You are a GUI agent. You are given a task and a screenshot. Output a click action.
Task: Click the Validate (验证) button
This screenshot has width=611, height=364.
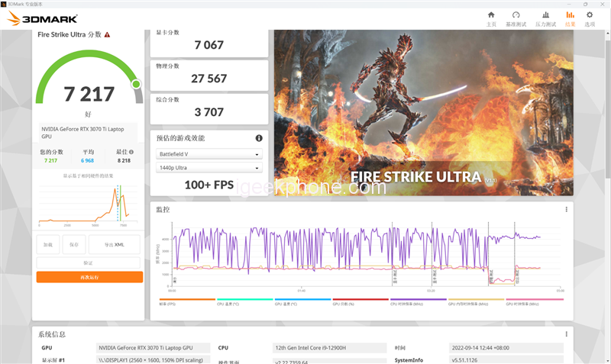pos(89,263)
